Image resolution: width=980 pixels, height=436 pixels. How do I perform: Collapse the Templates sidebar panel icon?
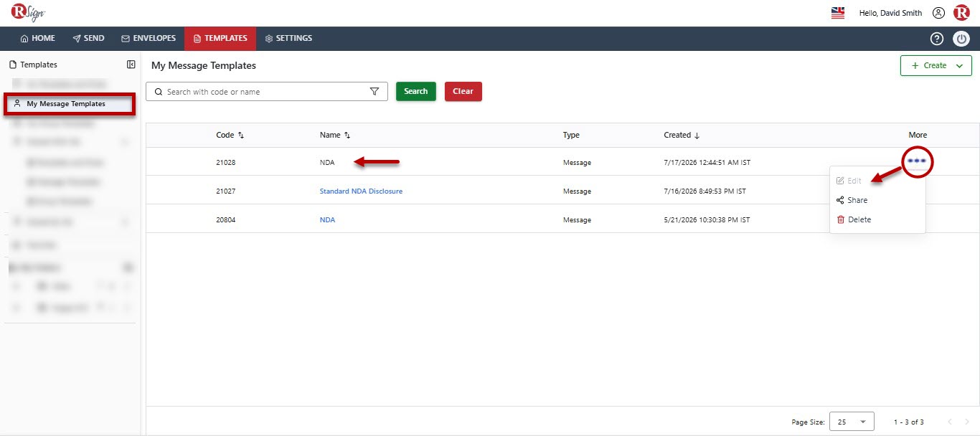[131, 65]
